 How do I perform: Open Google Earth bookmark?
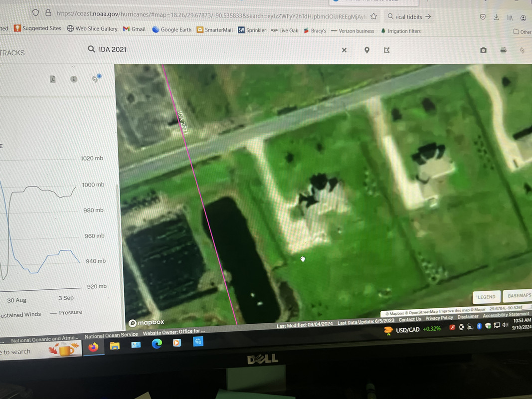[x=172, y=29]
